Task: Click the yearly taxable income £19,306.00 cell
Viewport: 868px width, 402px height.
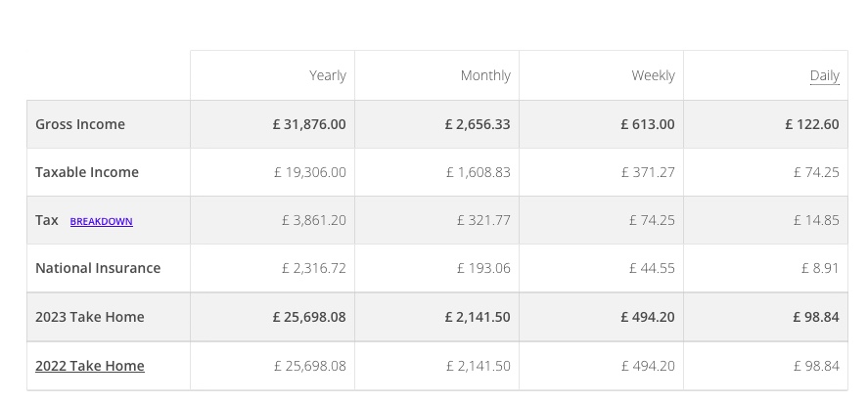Action: [310, 172]
